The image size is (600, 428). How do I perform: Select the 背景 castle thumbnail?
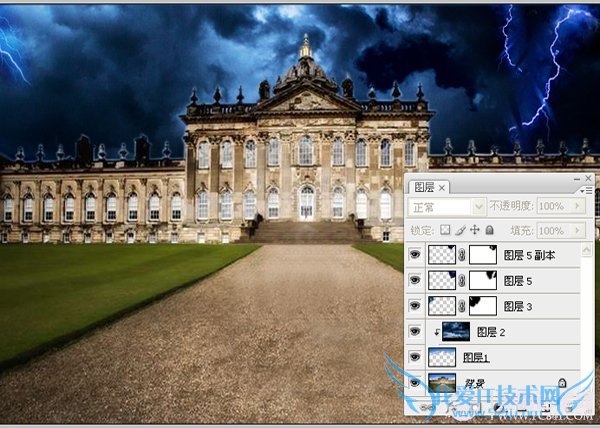442,383
